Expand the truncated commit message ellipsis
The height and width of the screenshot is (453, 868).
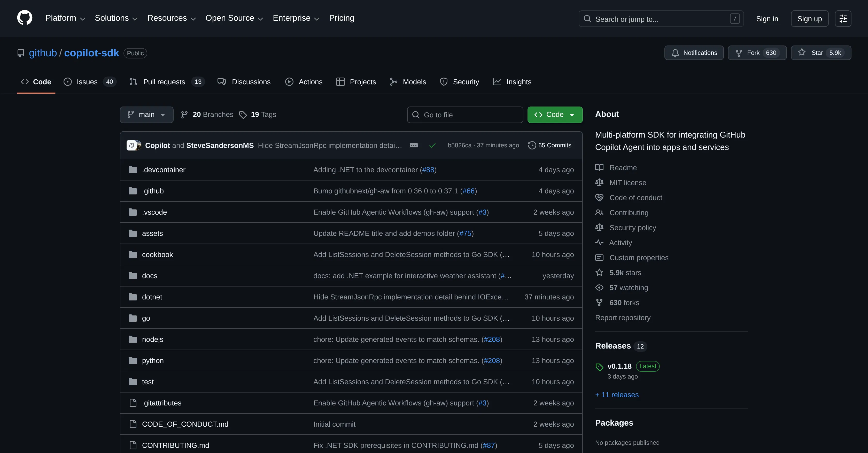pyautogui.click(x=413, y=145)
